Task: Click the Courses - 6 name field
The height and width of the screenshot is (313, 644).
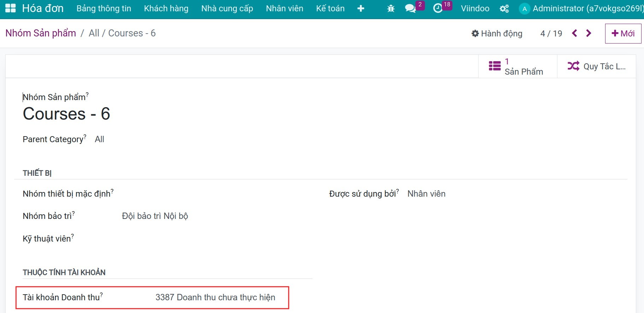Action: pos(66,114)
